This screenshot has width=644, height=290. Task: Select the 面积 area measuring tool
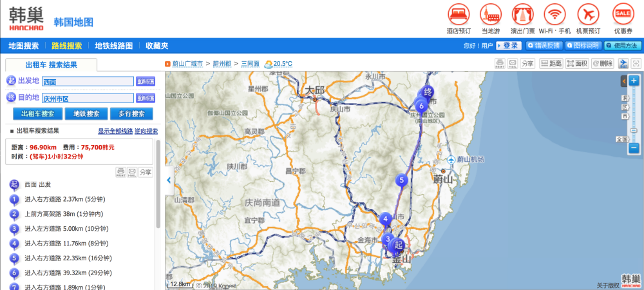tap(577, 63)
